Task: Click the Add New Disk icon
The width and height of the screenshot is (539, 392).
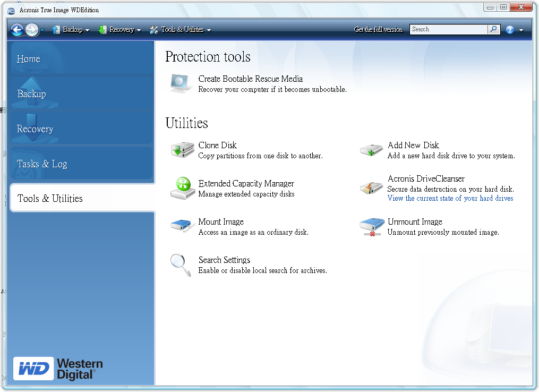Action: click(371, 150)
